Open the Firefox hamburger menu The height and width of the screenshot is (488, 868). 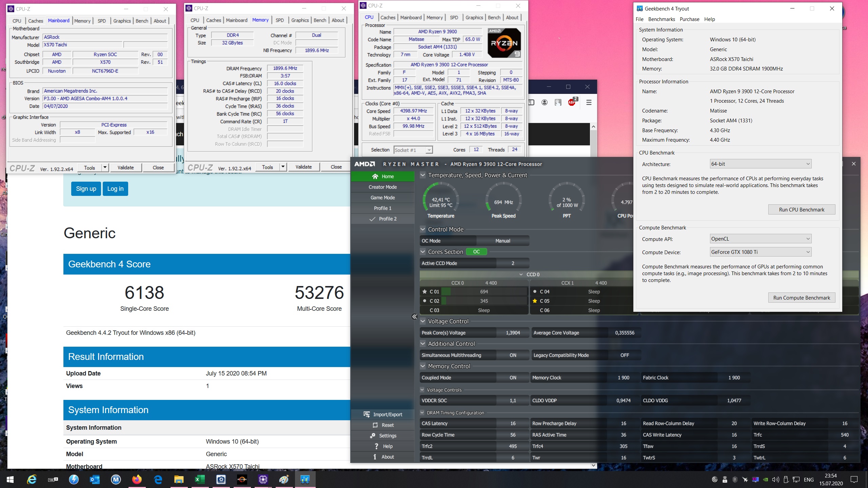pos(589,102)
